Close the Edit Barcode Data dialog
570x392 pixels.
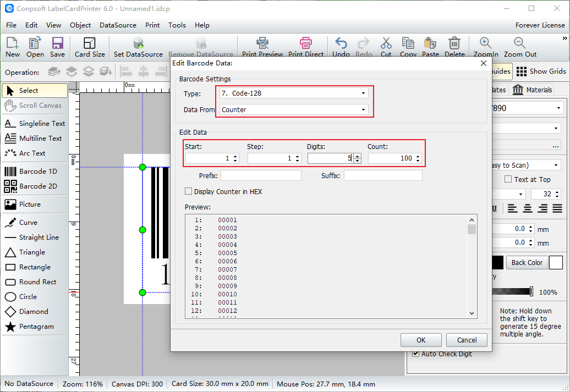pyautogui.click(x=484, y=63)
